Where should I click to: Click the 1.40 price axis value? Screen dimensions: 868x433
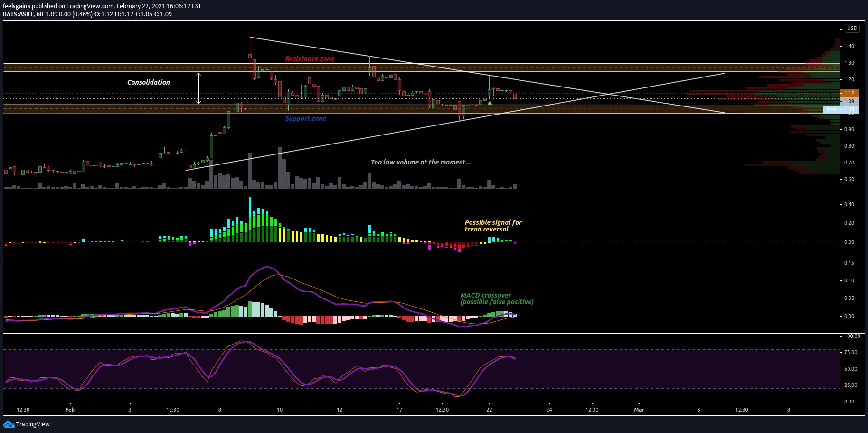[x=849, y=46]
